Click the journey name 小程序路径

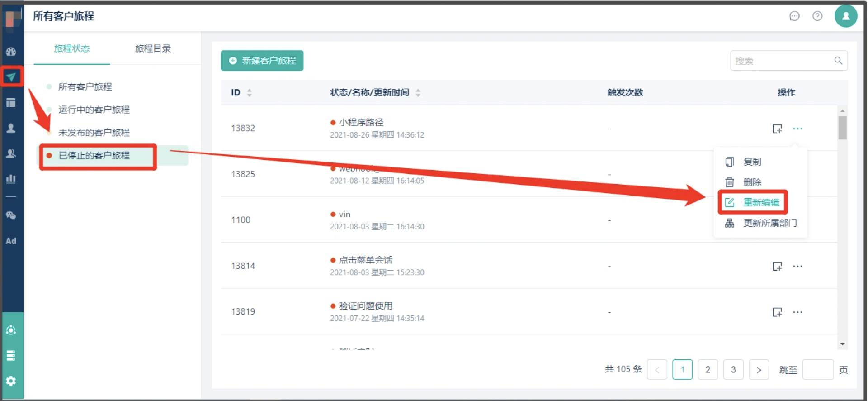(361, 122)
